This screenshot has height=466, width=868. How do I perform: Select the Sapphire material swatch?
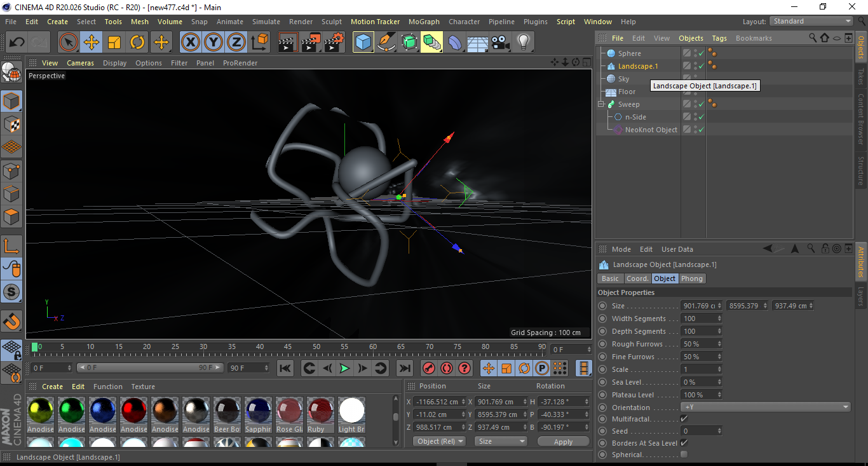(x=258, y=415)
